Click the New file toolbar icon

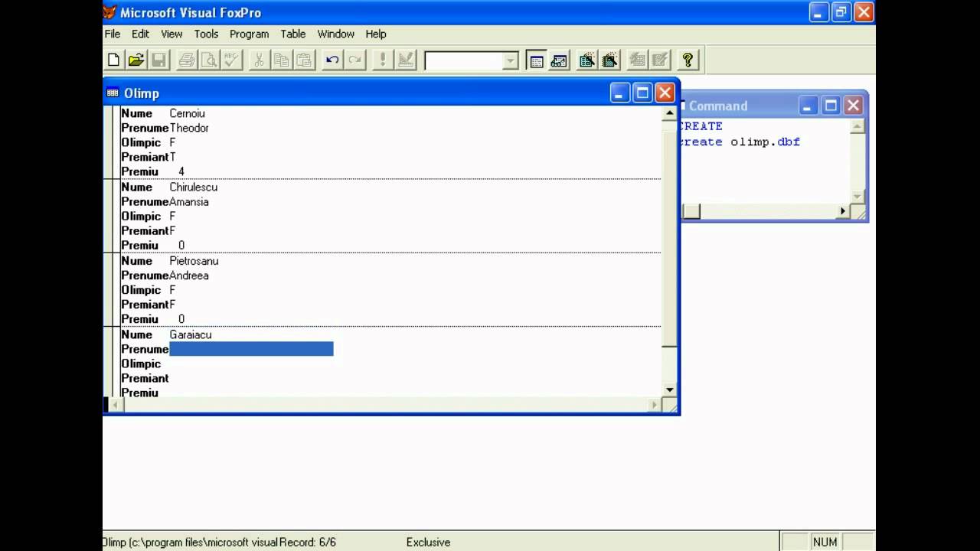(113, 60)
